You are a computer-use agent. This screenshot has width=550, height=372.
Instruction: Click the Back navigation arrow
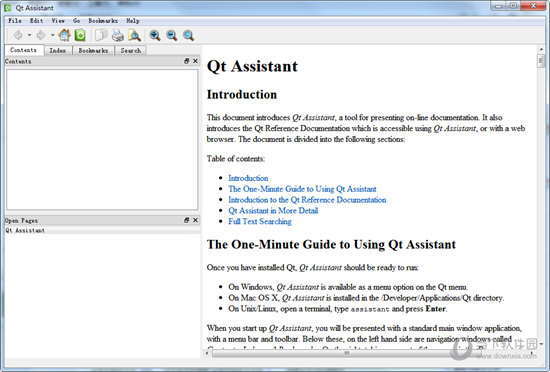point(18,35)
